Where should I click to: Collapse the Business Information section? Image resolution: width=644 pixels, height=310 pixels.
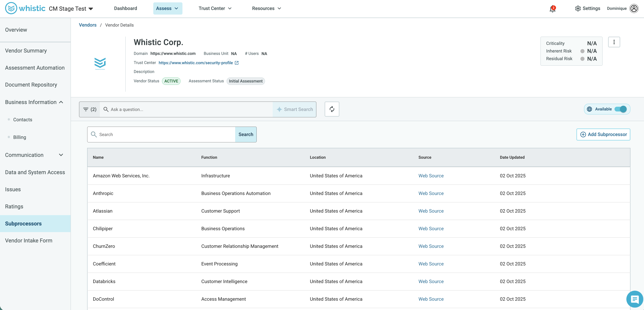point(61,102)
